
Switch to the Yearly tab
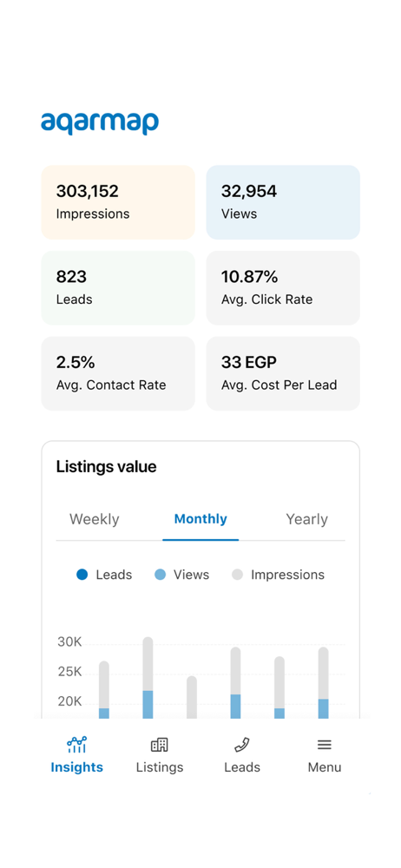tap(307, 519)
